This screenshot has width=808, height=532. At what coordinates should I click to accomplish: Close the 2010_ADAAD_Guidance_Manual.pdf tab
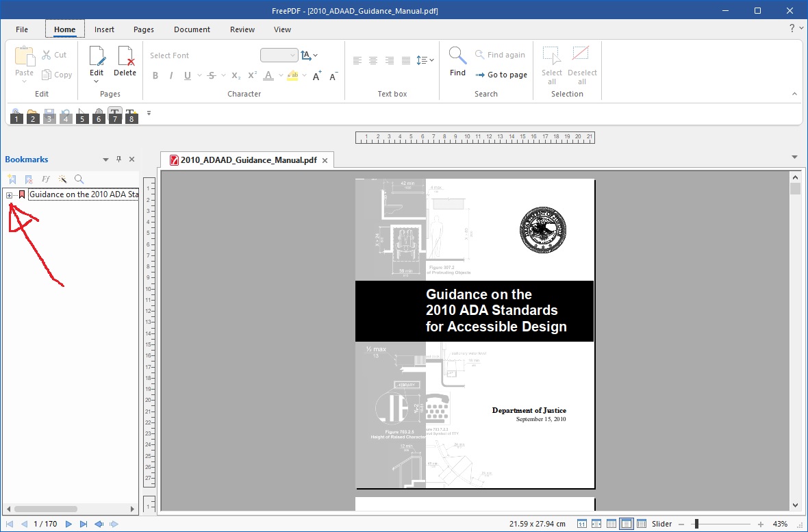click(325, 161)
